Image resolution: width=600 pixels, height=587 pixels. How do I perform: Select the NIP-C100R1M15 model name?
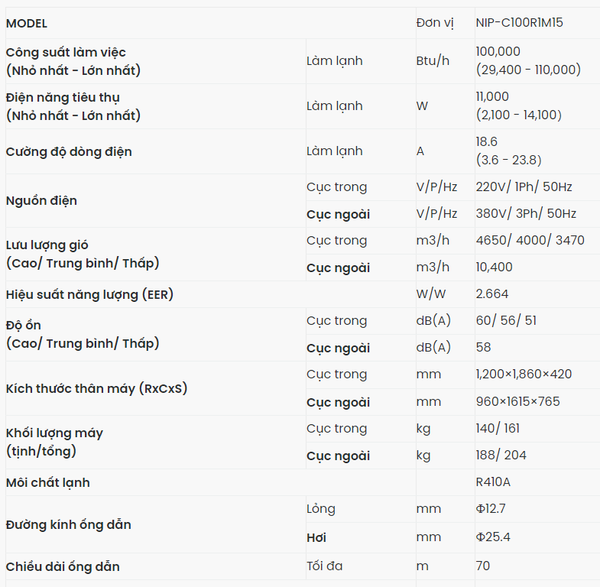pyautogui.click(x=519, y=23)
